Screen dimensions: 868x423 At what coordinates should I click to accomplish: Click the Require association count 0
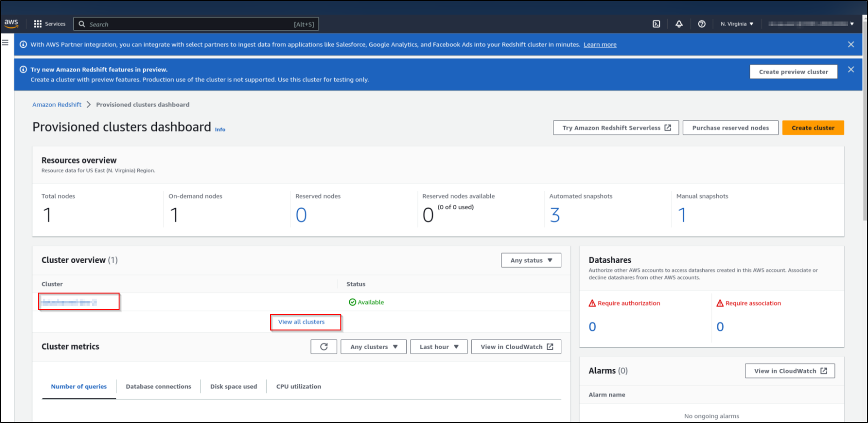pyautogui.click(x=720, y=327)
